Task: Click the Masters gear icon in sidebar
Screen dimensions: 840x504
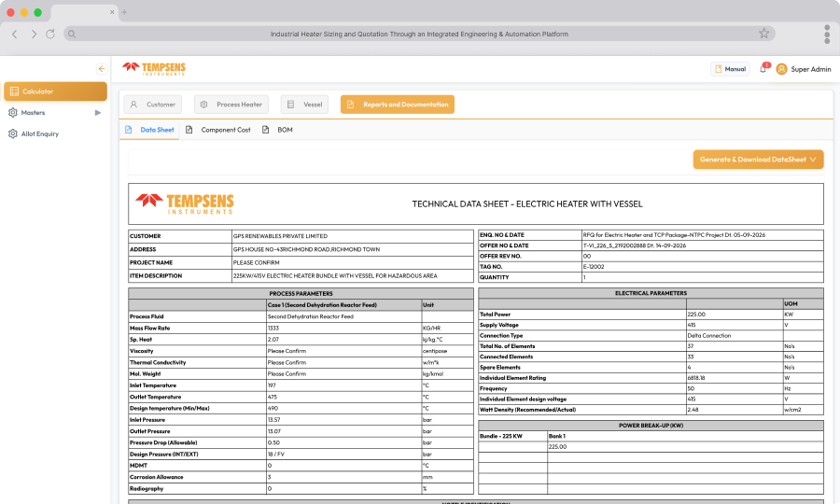Action: 13,113
